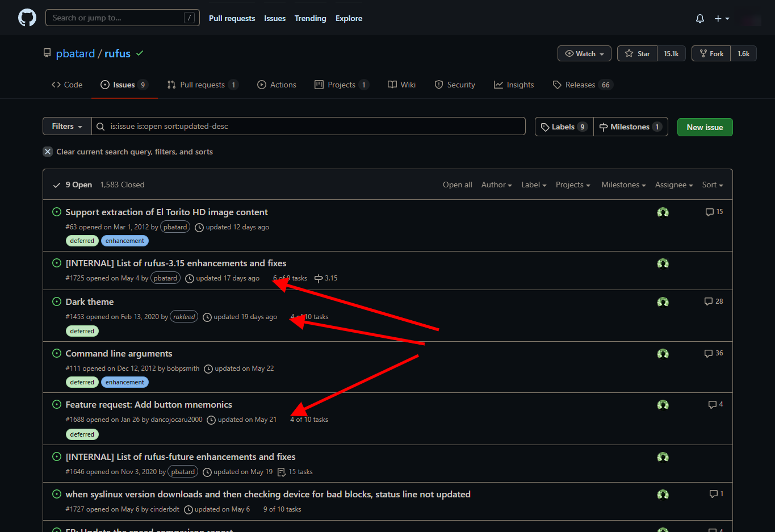The height and width of the screenshot is (532, 775).
Task: Switch to the Wiki tab
Action: (x=401, y=85)
